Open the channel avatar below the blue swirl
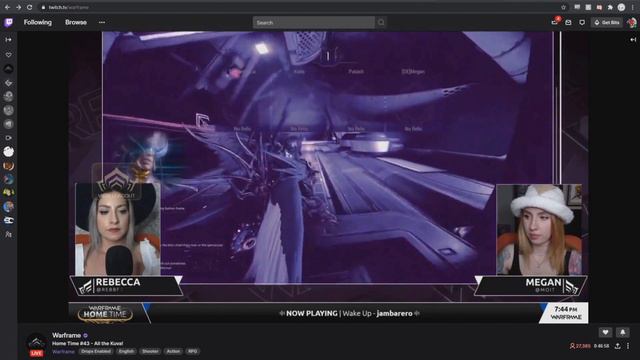This screenshot has width=640, height=360. pos(8,193)
